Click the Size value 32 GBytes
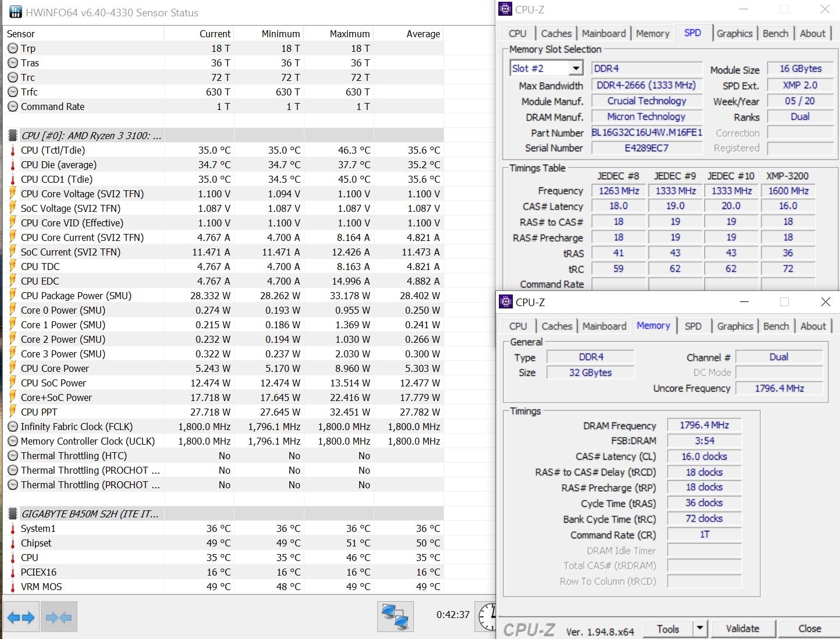The width and height of the screenshot is (840, 639). pyautogui.click(x=590, y=372)
